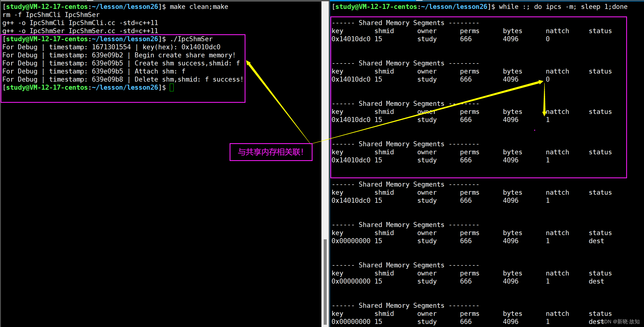Click 'Begin create share memory!' message
The width and height of the screenshot is (644, 327).
185,55
